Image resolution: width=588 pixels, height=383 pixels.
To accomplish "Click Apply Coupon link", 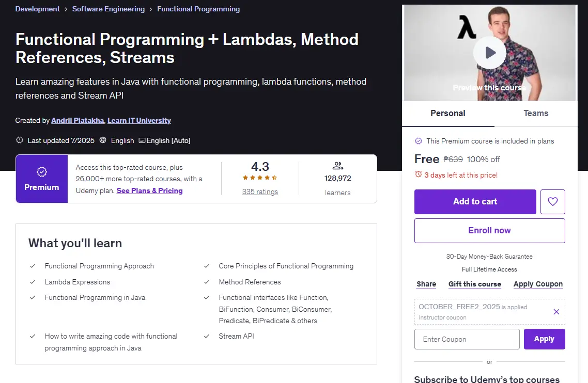I will 538,284.
